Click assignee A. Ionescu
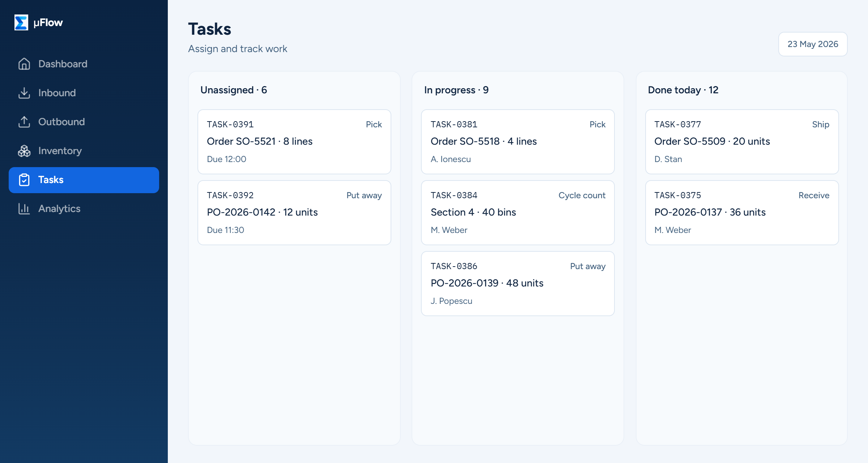Image resolution: width=868 pixels, height=463 pixels. click(451, 159)
